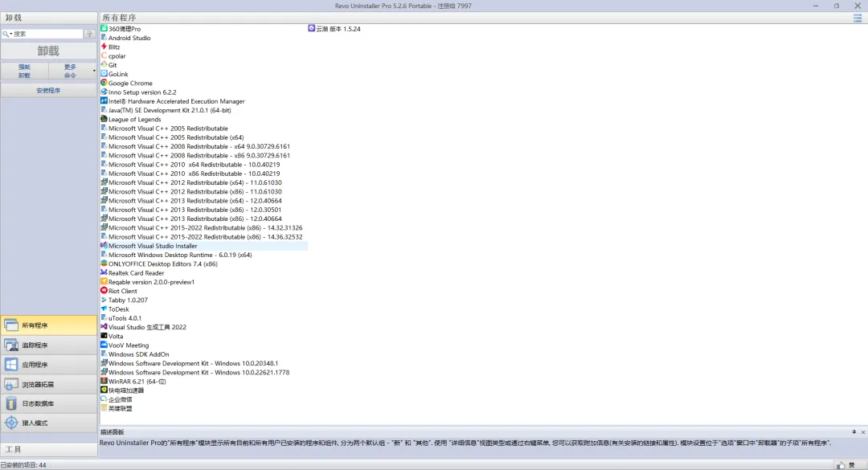Image resolution: width=868 pixels, height=470 pixels.
Task: Click the red Blitz lightning icon
Action: pyautogui.click(x=104, y=47)
